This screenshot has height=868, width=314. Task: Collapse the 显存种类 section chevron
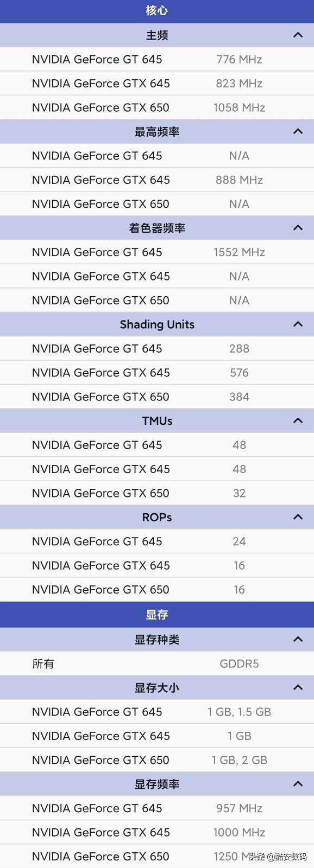point(298,639)
